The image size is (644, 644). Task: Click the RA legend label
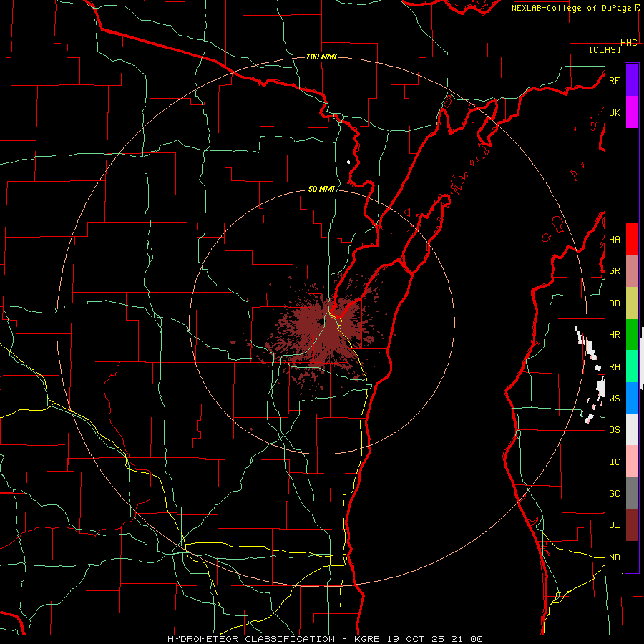pos(614,367)
